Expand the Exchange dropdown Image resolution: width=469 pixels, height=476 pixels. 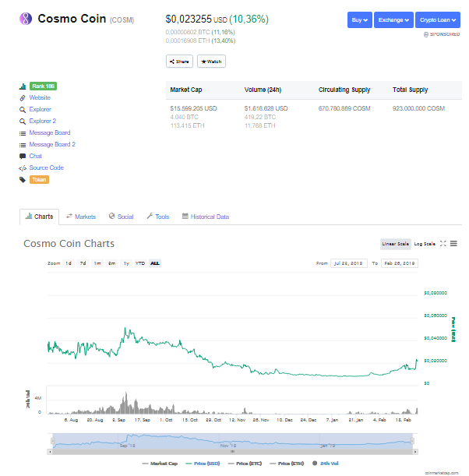click(x=393, y=20)
